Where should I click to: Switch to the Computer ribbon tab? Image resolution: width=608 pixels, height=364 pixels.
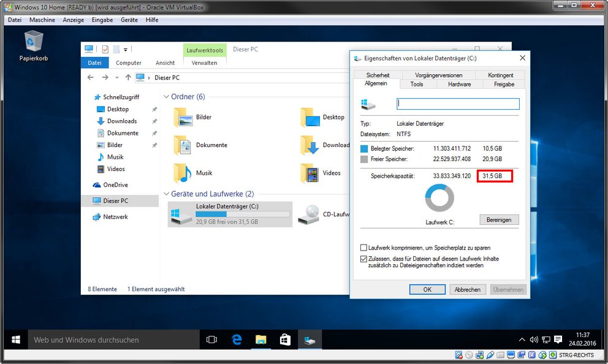[128, 63]
